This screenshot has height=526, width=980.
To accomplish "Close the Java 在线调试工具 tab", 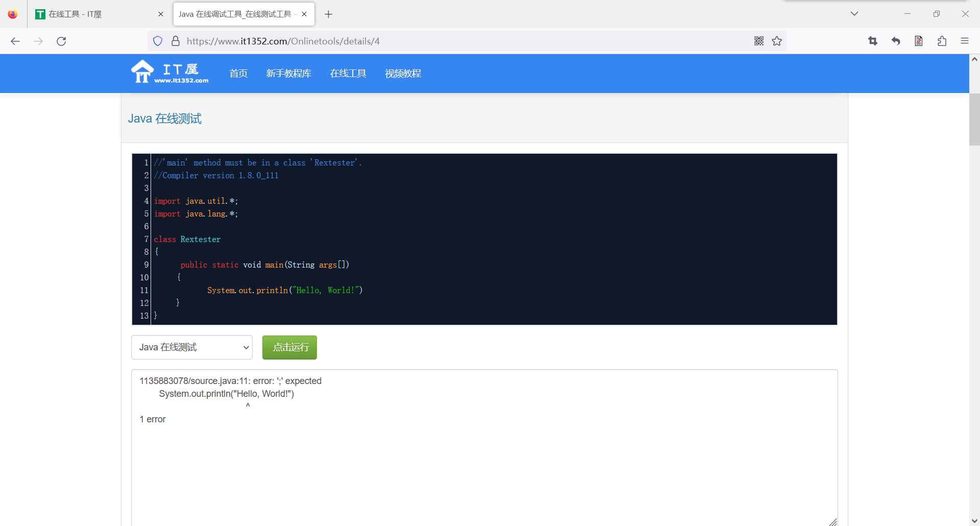I will pos(304,14).
